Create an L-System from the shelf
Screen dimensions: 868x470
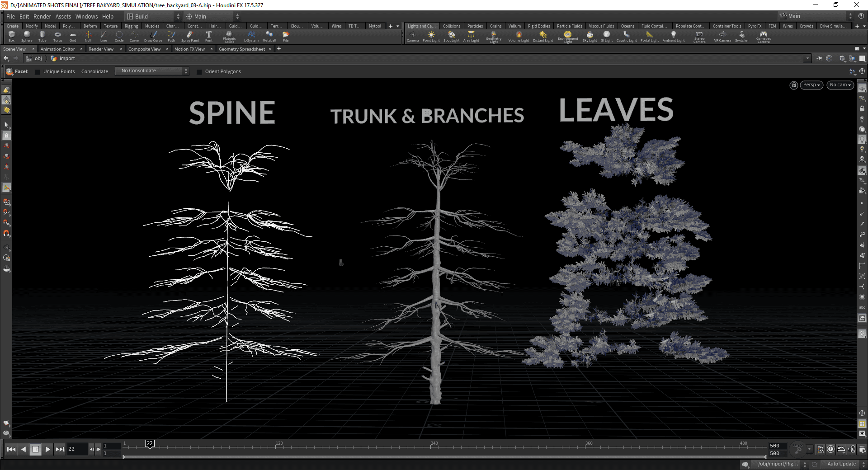tap(251, 36)
